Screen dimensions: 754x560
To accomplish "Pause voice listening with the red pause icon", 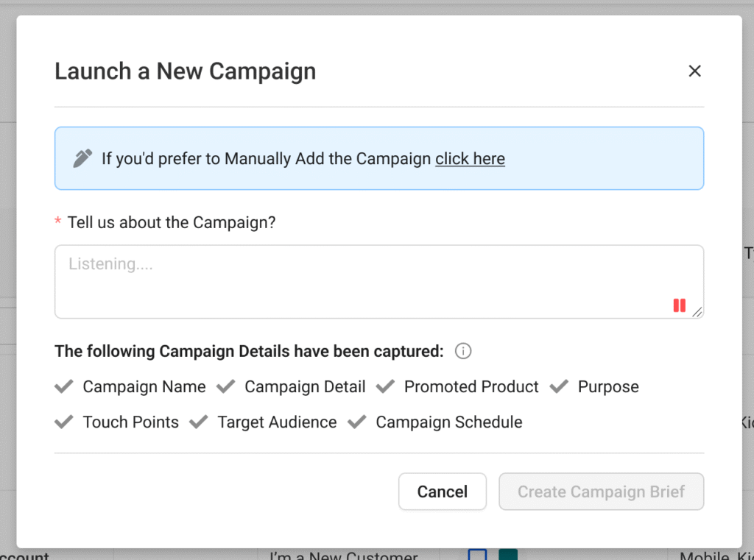I will pyautogui.click(x=679, y=305).
